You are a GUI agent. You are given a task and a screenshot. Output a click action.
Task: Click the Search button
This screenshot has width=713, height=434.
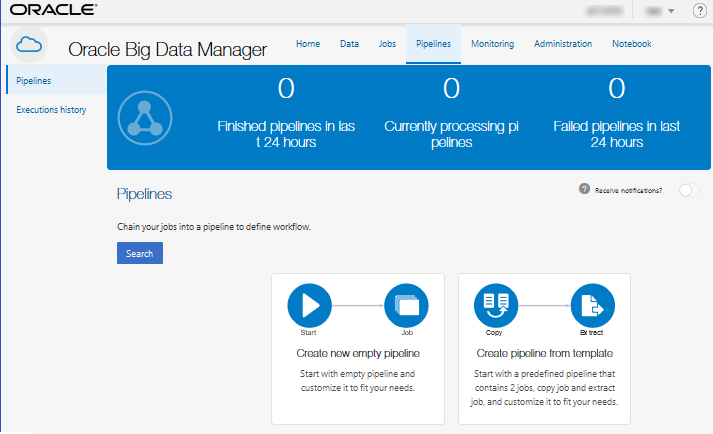tap(140, 253)
